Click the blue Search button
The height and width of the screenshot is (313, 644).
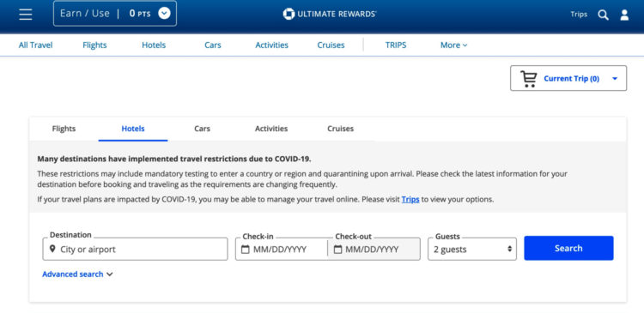(x=568, y=248)
